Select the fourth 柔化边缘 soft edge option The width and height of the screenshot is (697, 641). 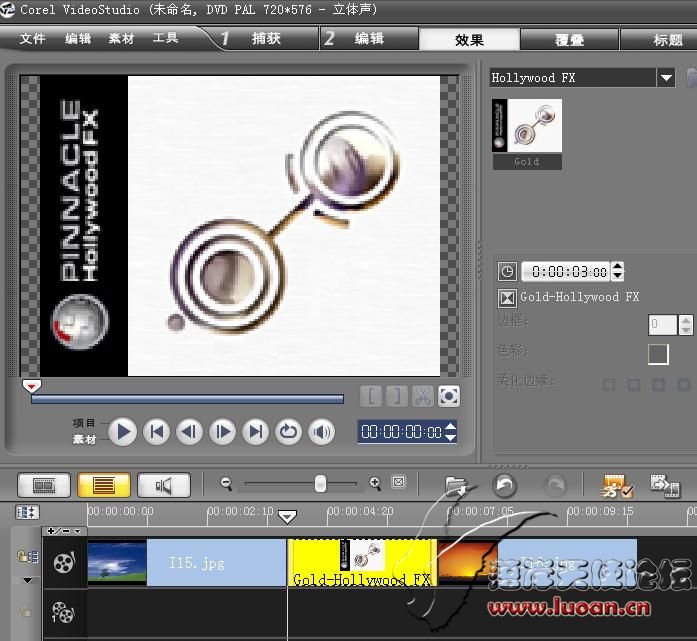[683, 385]
